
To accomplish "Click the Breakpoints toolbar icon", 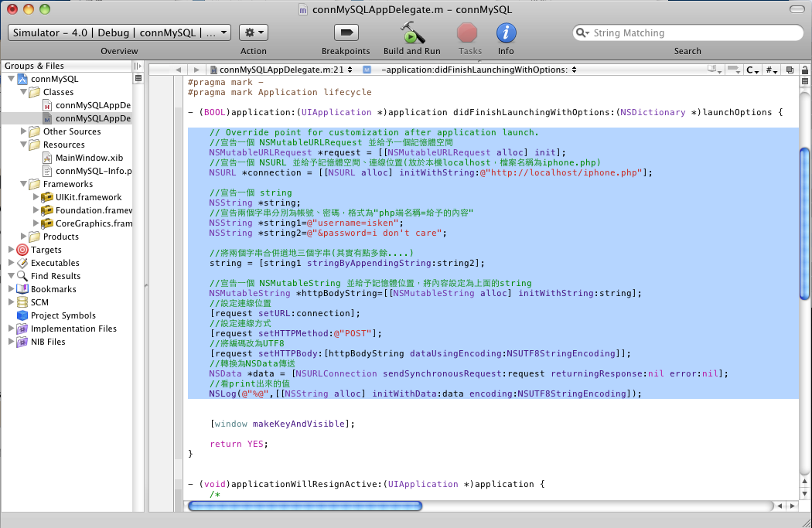I will [x=346, y=33].
